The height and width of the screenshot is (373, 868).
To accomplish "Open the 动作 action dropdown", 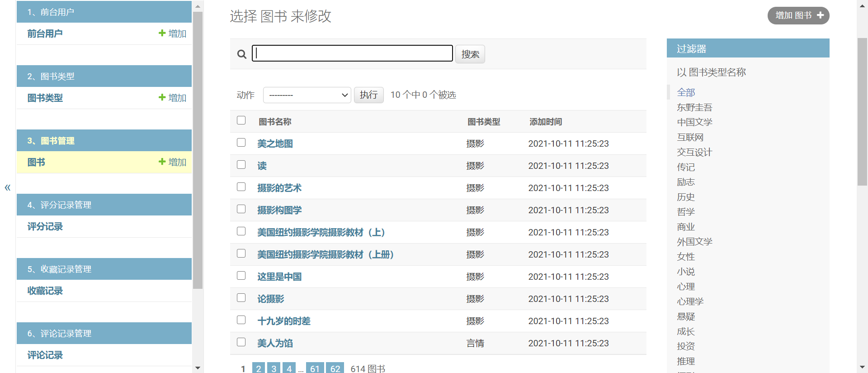I will pyautogui.click(x=307, y=95).
